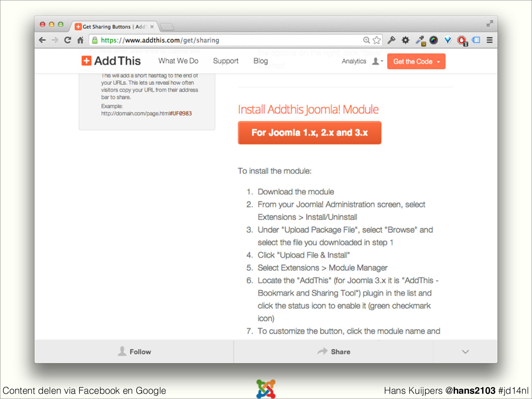Open the gear extension icon
This screenshot has height=399, width=532.
point(405,40)
